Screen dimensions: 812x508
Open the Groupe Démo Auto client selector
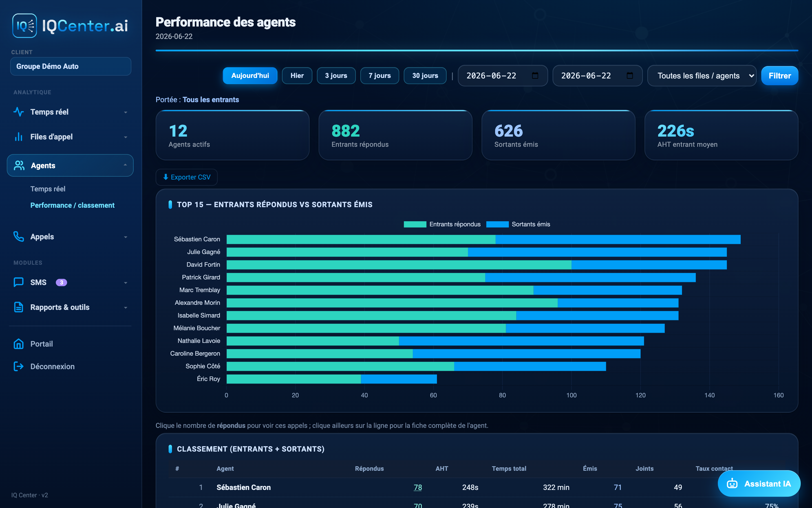click(70, 66)
